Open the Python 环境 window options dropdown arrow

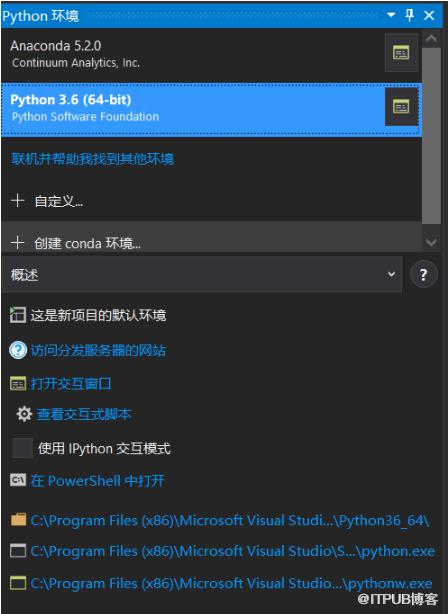390,15
